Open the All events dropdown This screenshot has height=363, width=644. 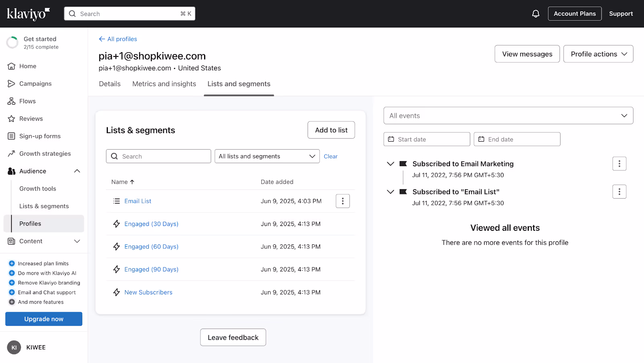point(508,116)
